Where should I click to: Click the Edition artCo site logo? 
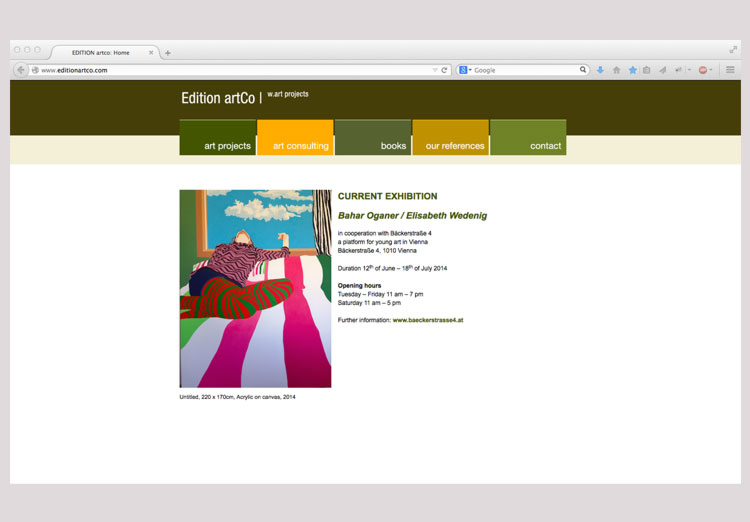point(218,98)
